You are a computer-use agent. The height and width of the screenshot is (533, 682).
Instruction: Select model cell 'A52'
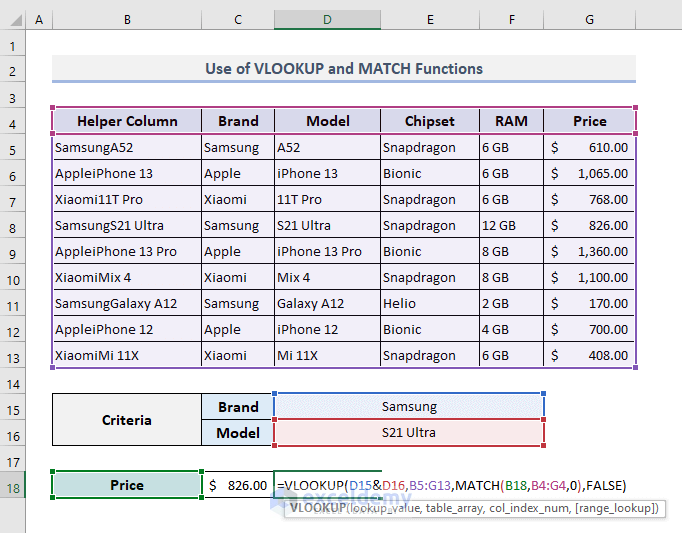click(x=328, y=147)
